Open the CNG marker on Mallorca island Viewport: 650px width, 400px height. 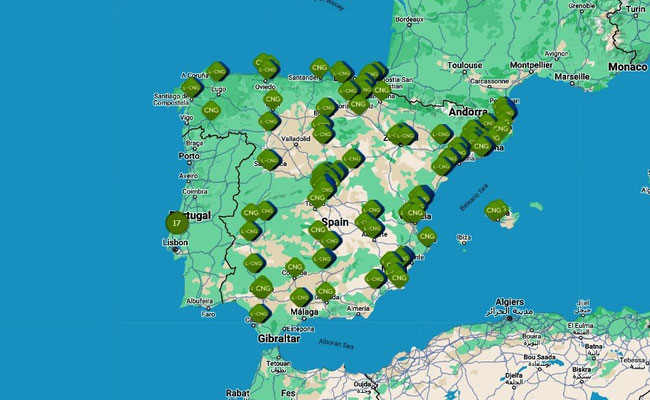click(x=494, y=211)
